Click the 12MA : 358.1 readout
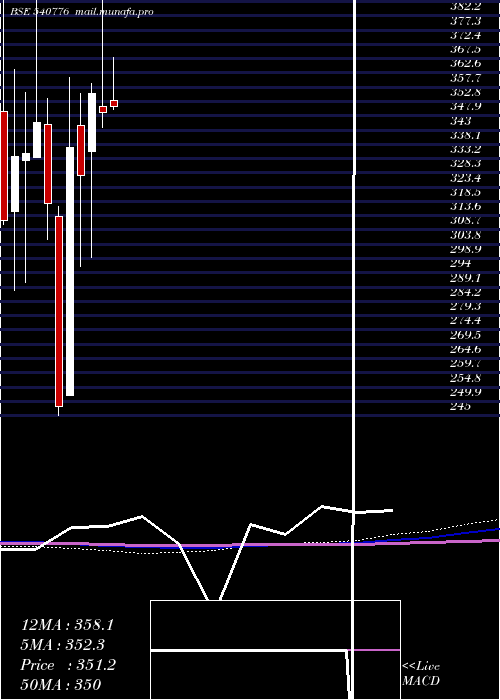Screen dimensions: 500x700 click(x=67, y=625)
